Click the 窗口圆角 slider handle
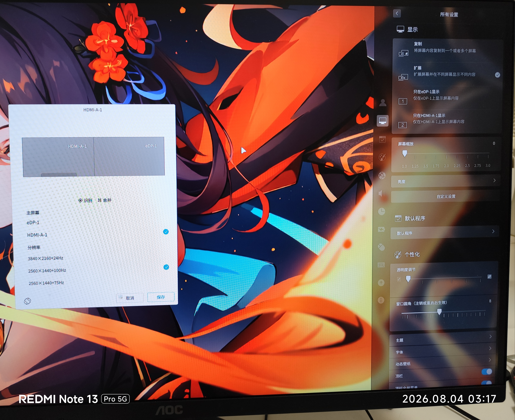This screenshot has width=515, height=420. (x=439, y=312)
